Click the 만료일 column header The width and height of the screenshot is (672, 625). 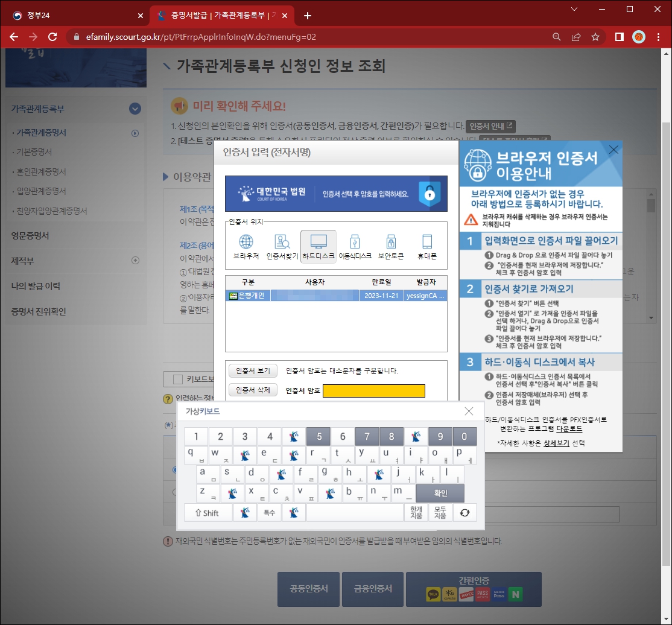[381, 282]
